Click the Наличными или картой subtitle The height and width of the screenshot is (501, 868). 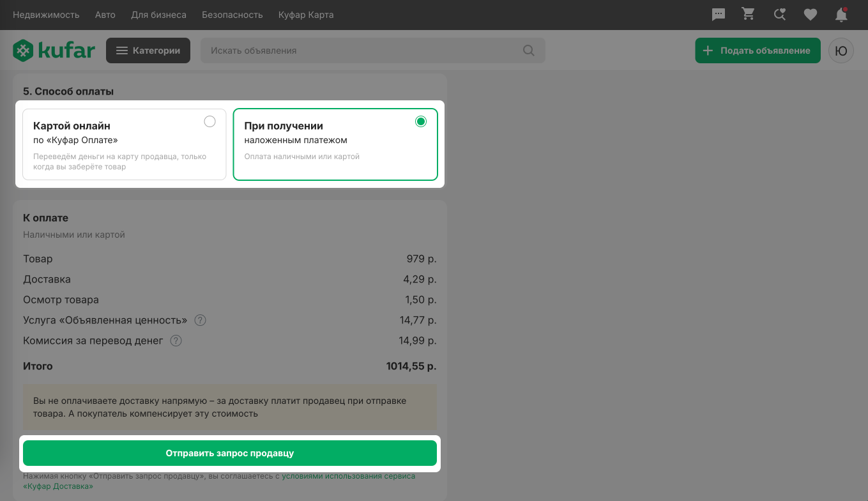[74, 235]
